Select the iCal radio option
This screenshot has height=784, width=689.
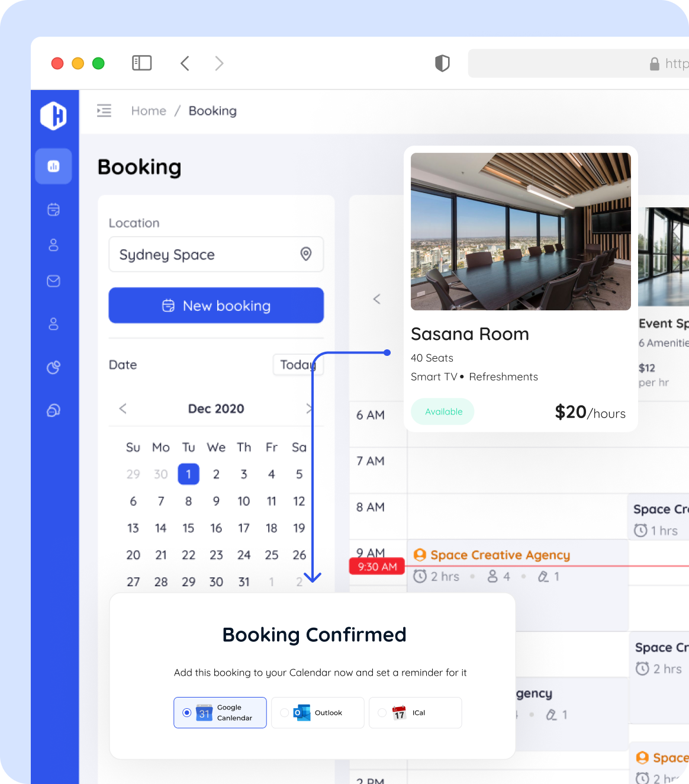[x=382, y=712]
